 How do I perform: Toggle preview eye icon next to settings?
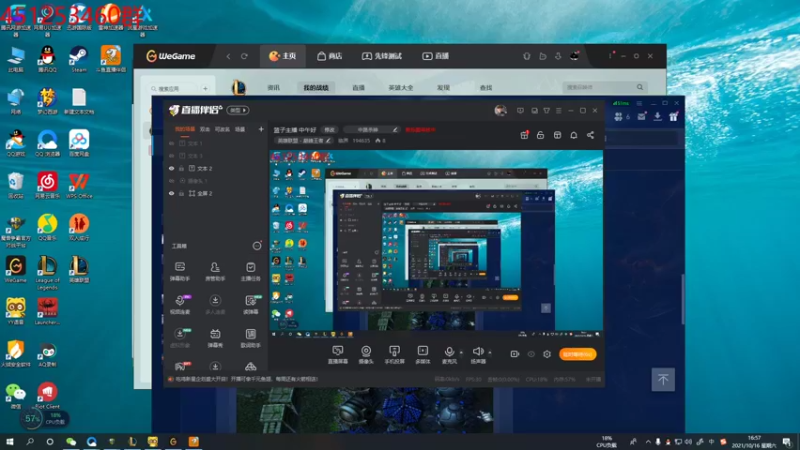531,354
